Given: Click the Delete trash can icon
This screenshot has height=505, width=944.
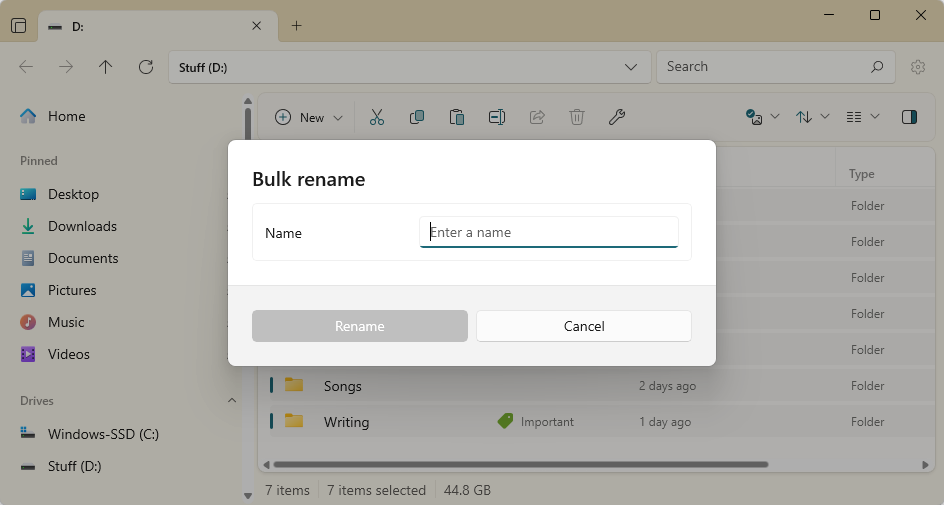Looking at the screenshot, I should click(577, 117).
